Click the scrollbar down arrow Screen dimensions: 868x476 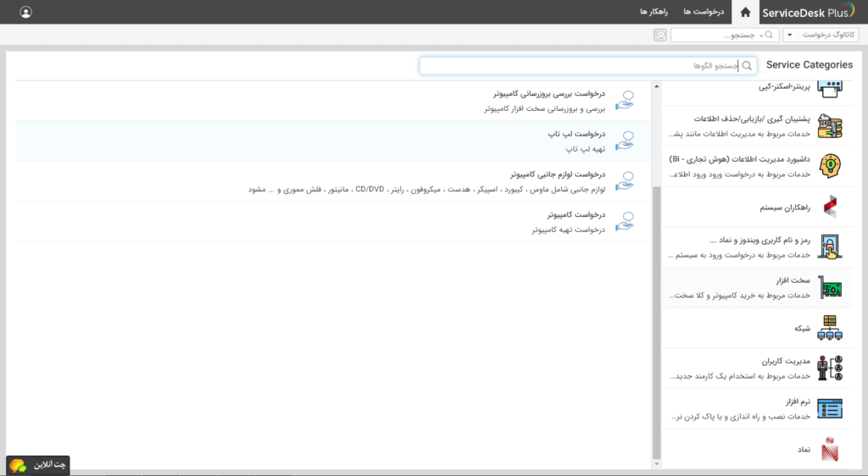tap(657, 464)
